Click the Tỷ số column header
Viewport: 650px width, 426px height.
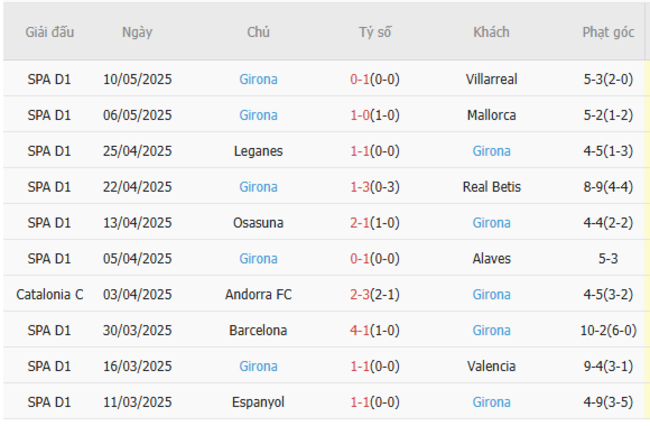(375, 32)
